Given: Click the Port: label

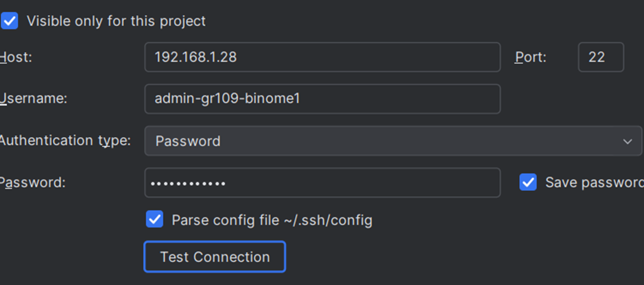Looking at the screenshot, I should [531, 58].
